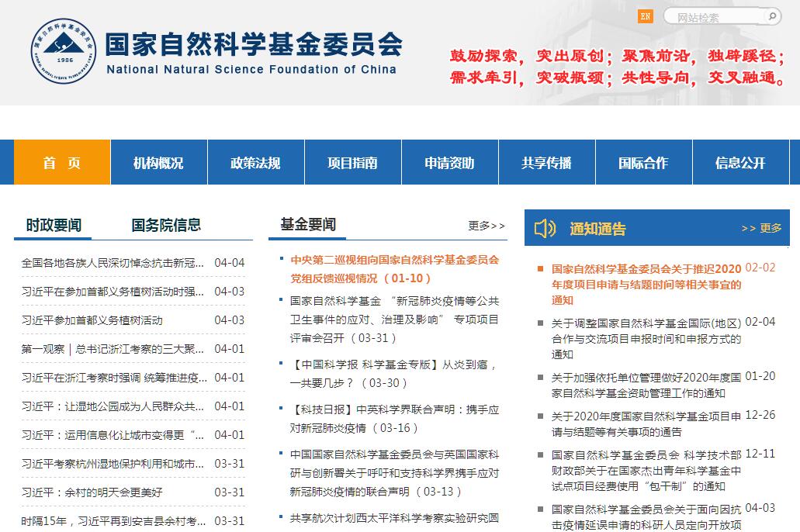Open the 国际合作 menu item
Image resolution: width=800 pixels, height=532 pixels.
point(643,162)
